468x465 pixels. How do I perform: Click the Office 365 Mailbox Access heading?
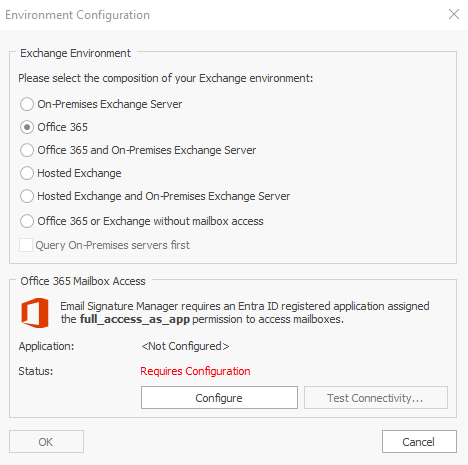pos(83,281)
